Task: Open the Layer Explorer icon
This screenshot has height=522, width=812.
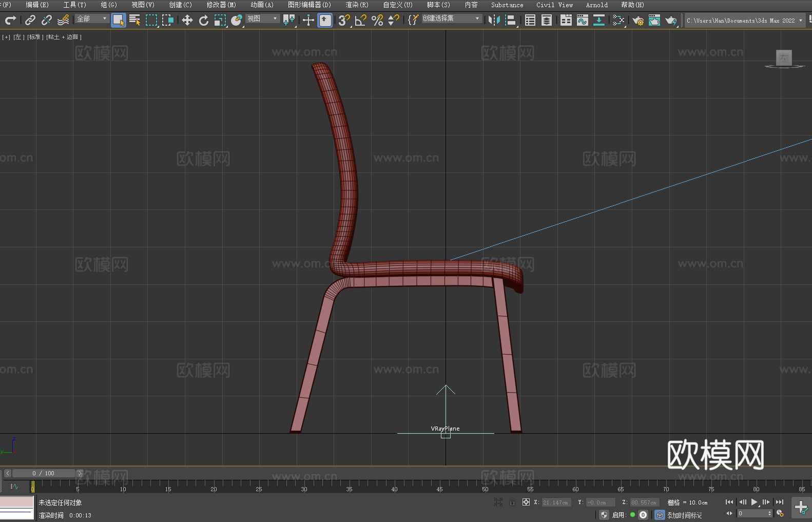Action: [547, 20]
